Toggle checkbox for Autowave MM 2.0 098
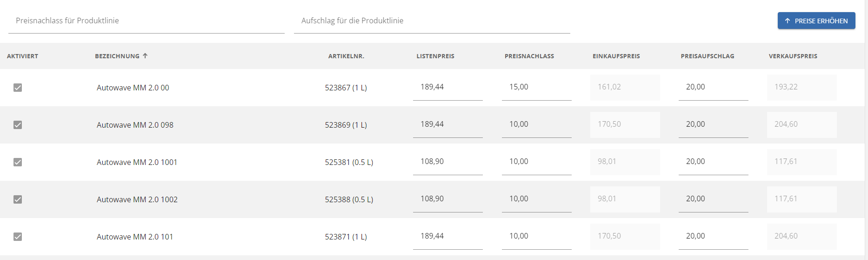Image resolution: width=868 pixels, height=260 pixels. (x=18, y=125)
